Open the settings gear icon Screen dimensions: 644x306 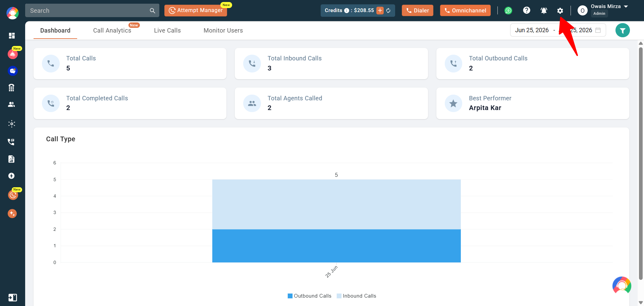point(560,11)
